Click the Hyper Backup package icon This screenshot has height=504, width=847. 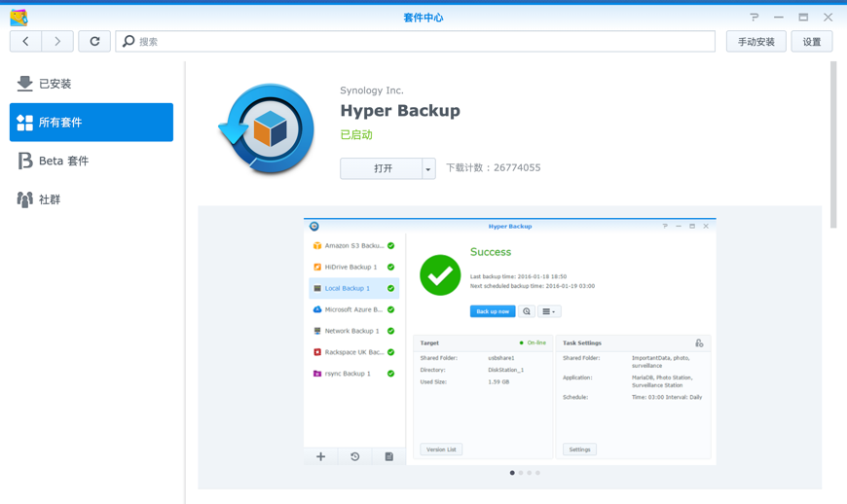(267, 129)
